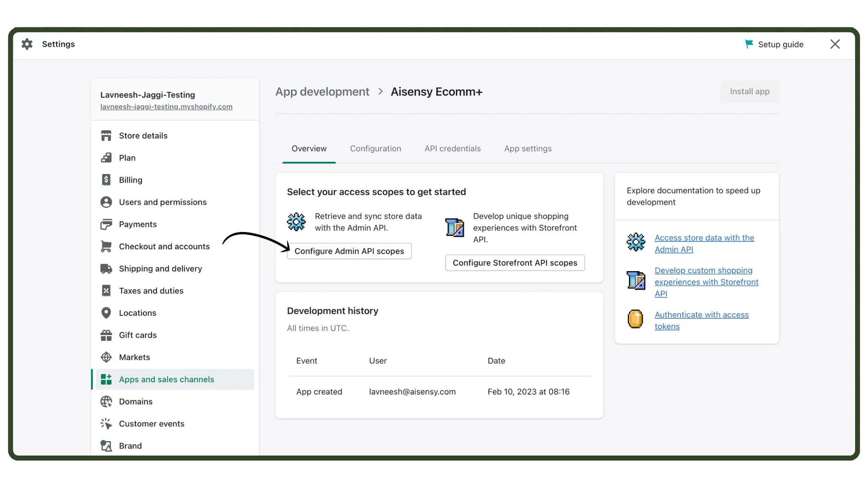The image size is (868, 488).
Task: Click Configure Storefront API scopes
Action: (515, 262)
